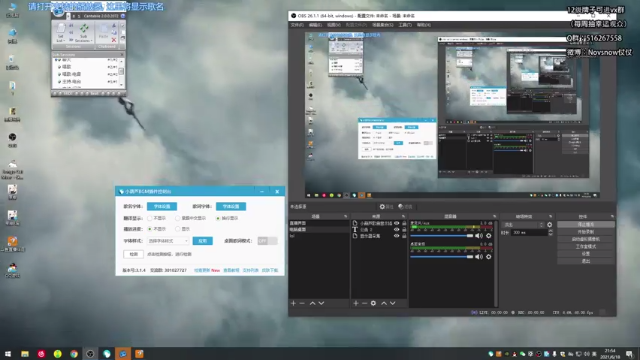The image size is (640, 360).
Task: Add a new scene with plus icon
Action: click(293, 303)
